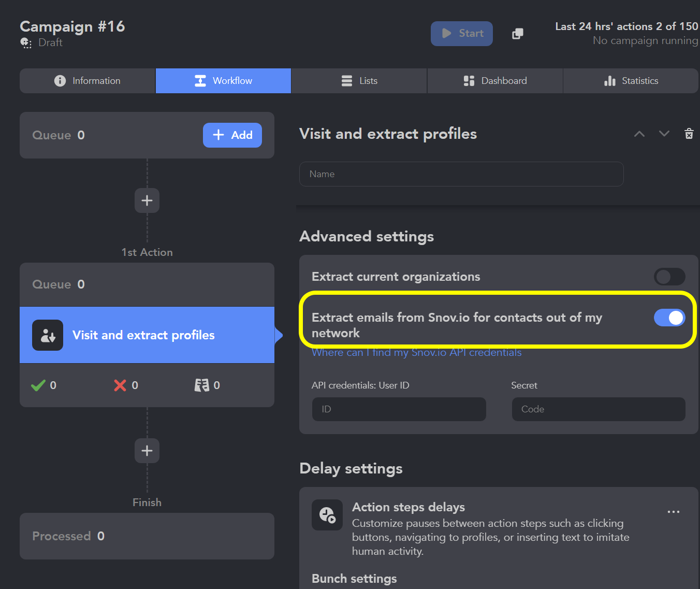This screenshot has width=700, height=589.
Task: Delete action using the trash icon
Action: coord(689,134)
